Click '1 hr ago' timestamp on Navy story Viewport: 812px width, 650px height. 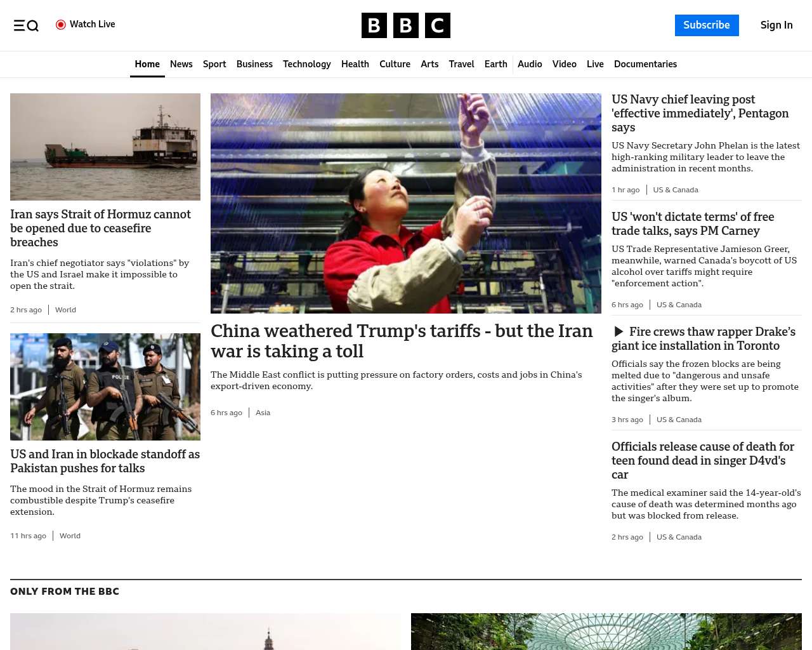click(x=625, y=190)
